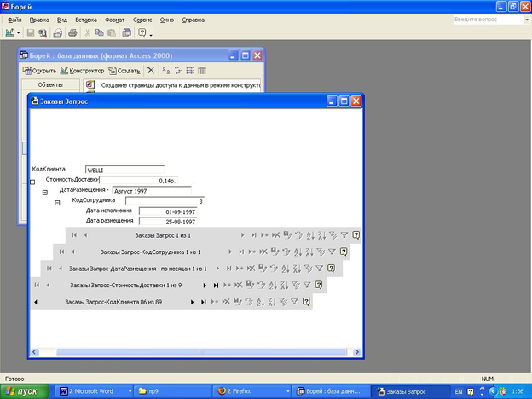Click the КодКлиента field showing WELLI

(x=124, y=170)
